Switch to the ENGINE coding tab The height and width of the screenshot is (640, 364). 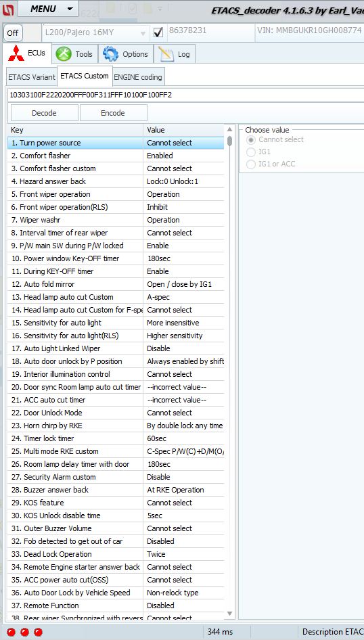pyautogui.click(x=138, y=76)
